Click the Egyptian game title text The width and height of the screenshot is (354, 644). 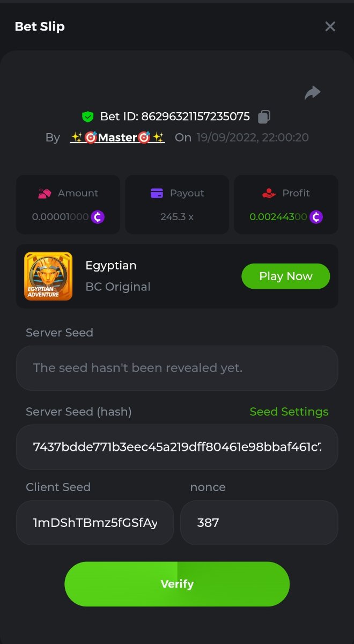pos(111,266)
